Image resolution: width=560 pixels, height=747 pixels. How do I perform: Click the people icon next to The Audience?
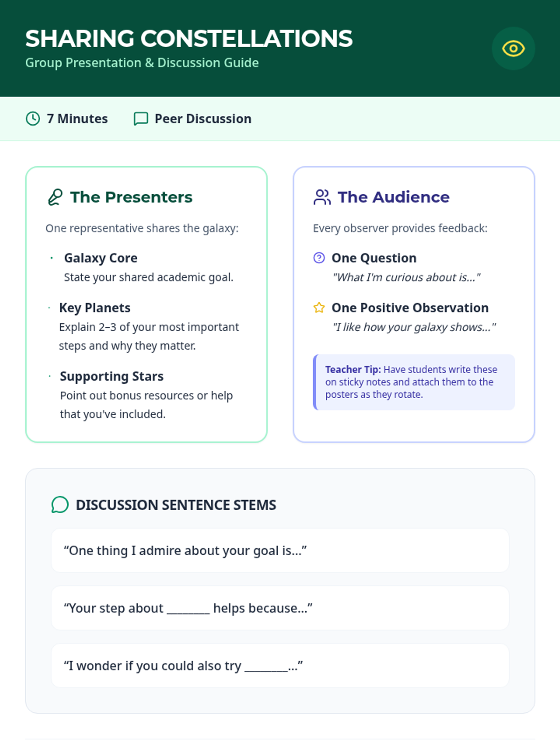322,197
